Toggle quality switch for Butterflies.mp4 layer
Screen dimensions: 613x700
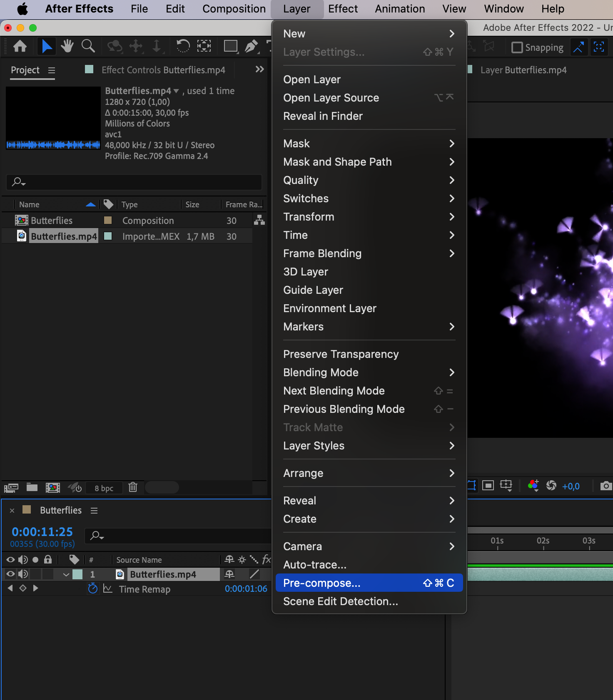click(254, 574)
